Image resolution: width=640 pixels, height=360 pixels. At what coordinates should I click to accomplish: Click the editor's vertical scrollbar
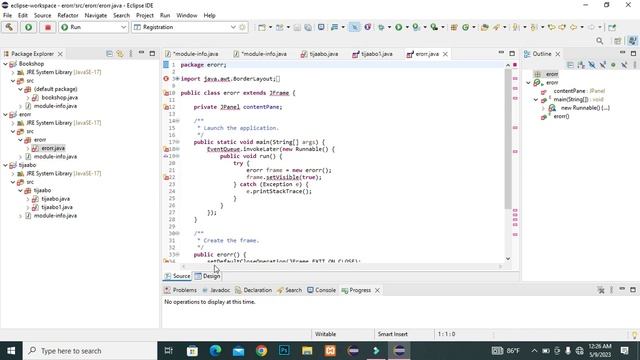pos(508,139)
